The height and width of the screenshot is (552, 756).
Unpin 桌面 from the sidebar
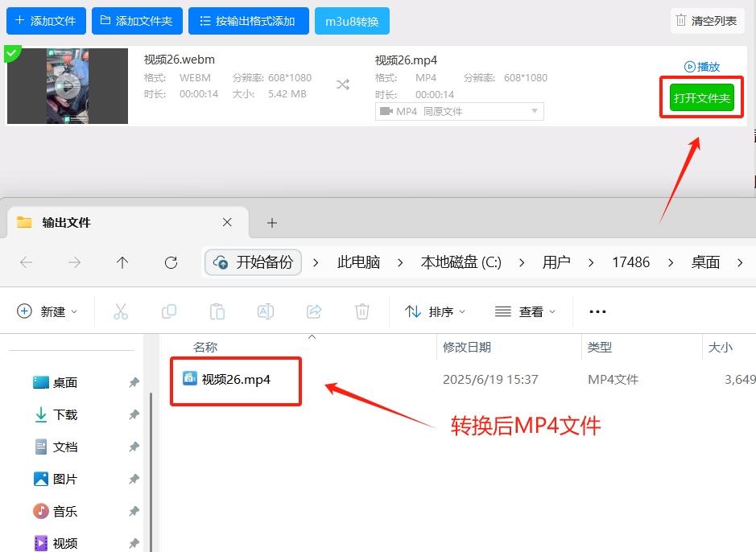click(134, 382)
